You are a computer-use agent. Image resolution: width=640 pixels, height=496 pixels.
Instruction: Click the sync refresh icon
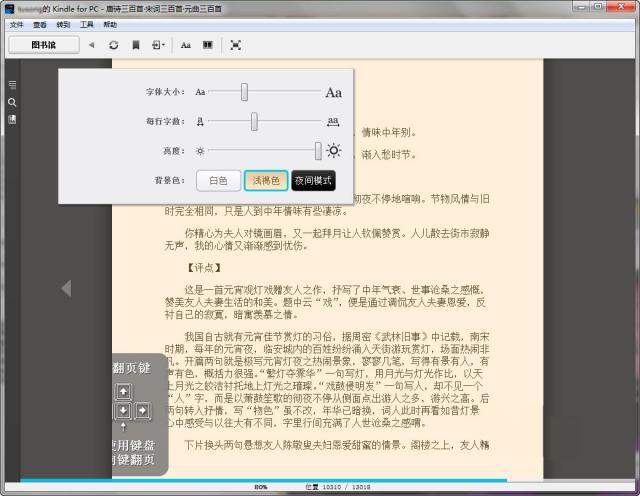coord(114,45)
